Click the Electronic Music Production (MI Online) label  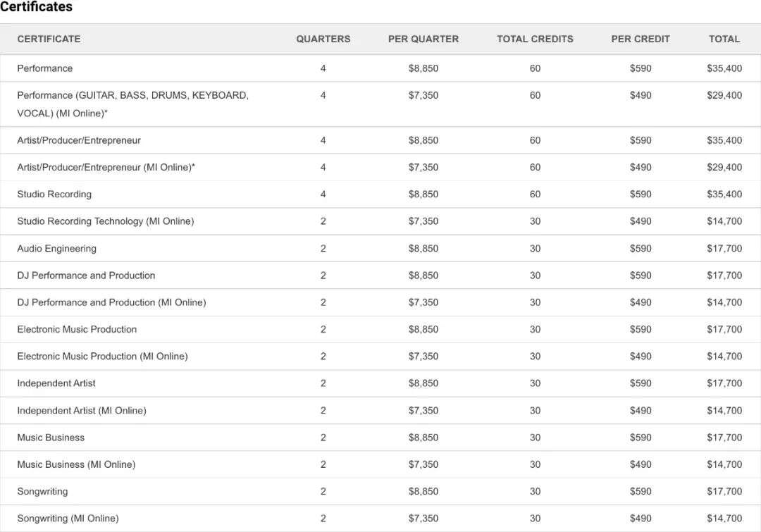tap(102, 357)
